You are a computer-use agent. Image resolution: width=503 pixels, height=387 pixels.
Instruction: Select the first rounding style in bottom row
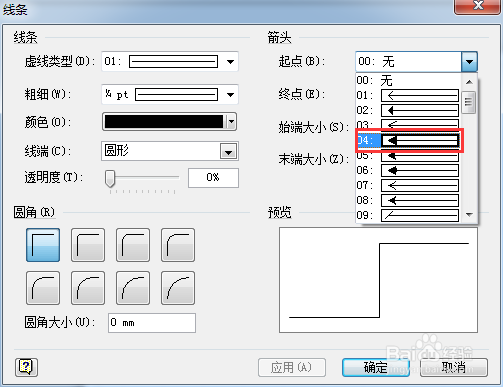[x=43, y=288]
